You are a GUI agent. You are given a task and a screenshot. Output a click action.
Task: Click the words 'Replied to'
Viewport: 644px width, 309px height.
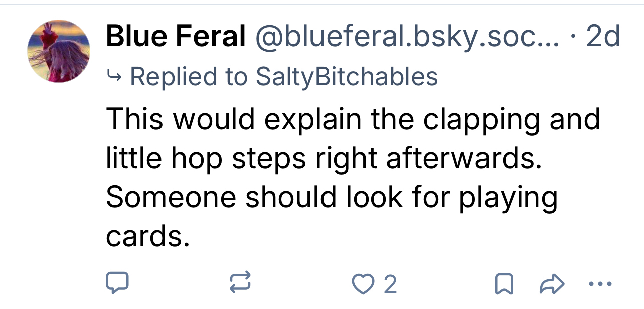click(x=189, y=76)
